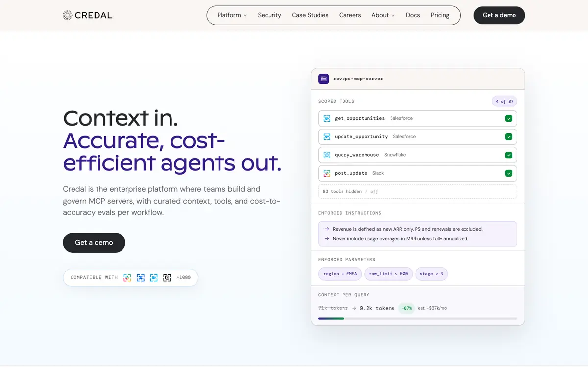The image size is (588, 368).
Task: Click the query_warehouse tool name
Action: 357,155
